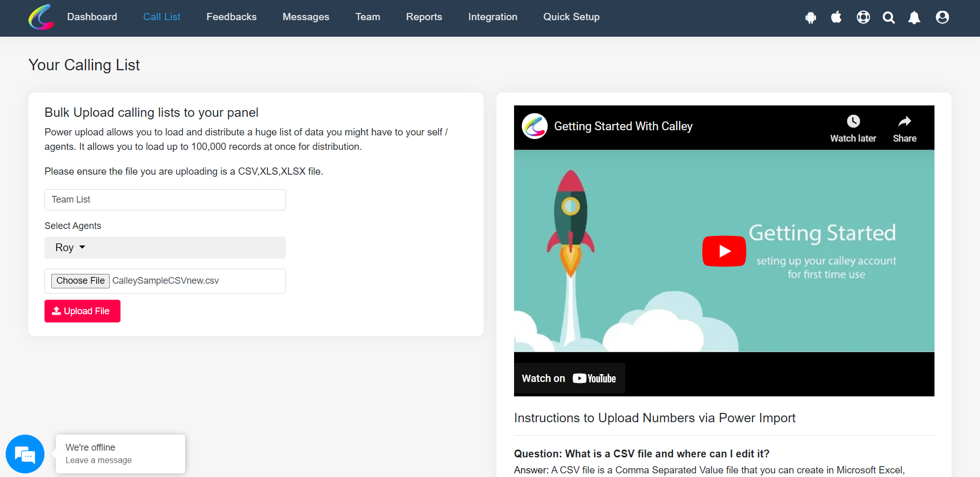Click the Calley channel avatar in video
This screenshot has width=980, height=477.
click(535, 126)
